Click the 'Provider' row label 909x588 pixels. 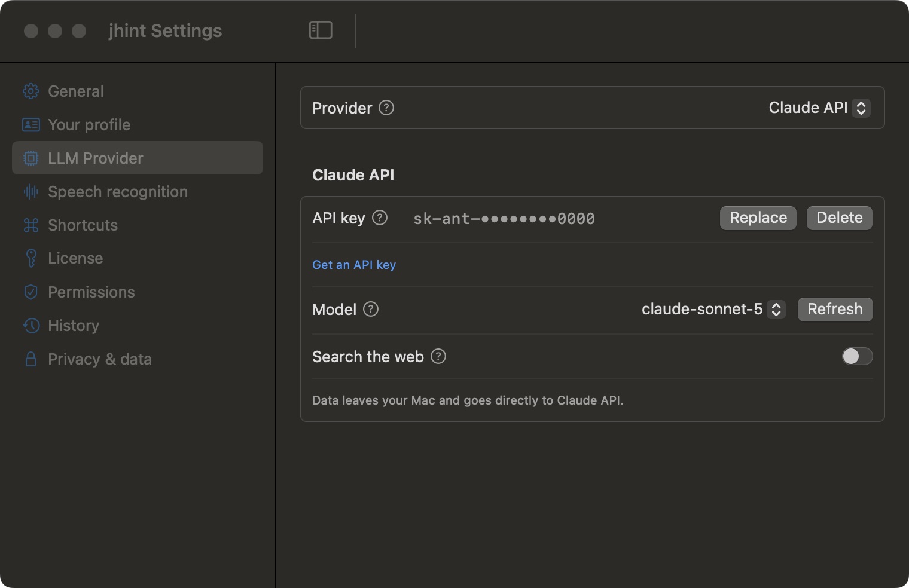(342, 108)
